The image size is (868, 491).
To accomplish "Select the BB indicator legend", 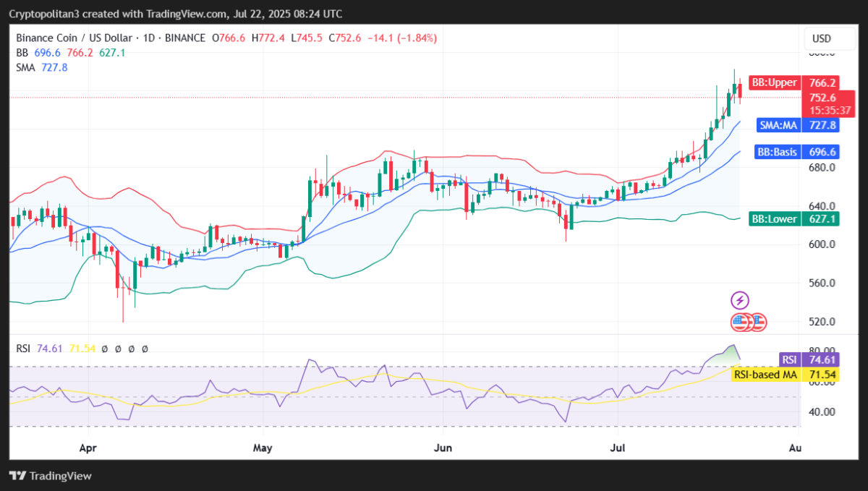I will [x=22, y=53].
